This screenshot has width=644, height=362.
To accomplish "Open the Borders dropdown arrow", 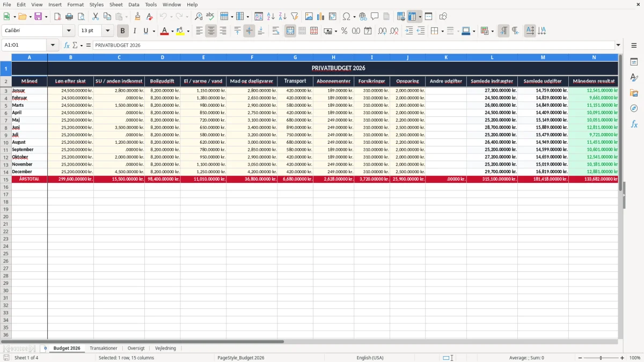I will coord(442,31).
